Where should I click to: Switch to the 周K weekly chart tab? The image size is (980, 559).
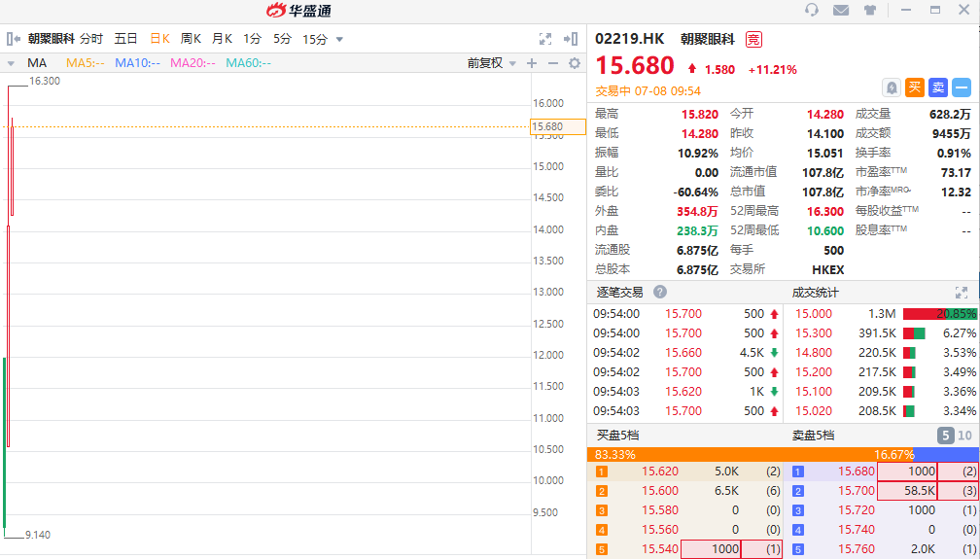click(191, 39)
